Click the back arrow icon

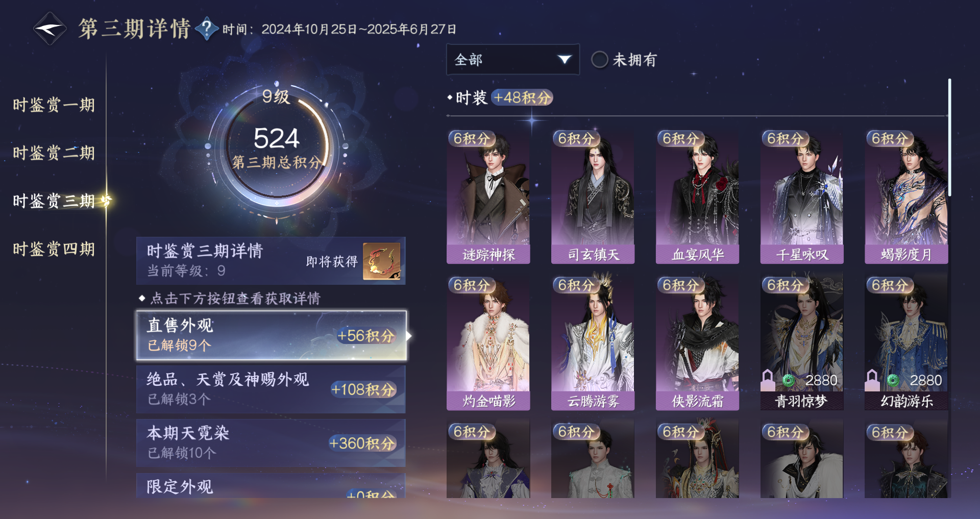(x=50, y=29)
